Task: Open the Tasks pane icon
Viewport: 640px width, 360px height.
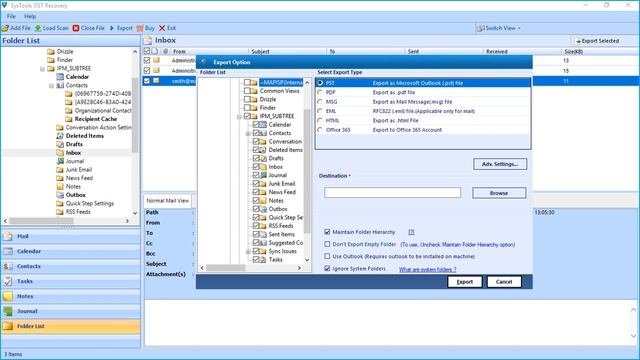Action: click(x=8, y=281)
